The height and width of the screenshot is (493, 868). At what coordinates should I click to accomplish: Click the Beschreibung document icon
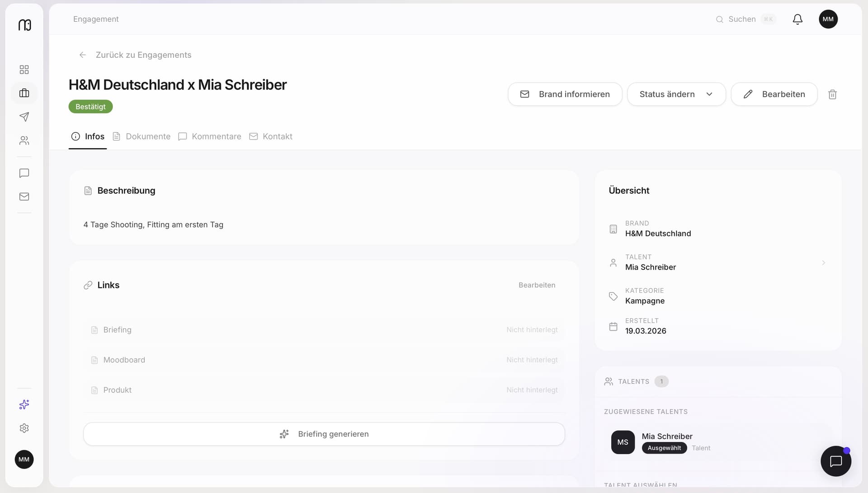click(x=88, y=191)
